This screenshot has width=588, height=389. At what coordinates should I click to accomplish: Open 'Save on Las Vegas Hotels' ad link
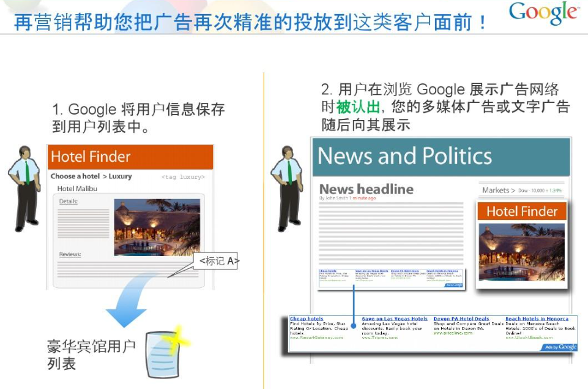(x=395, y=319)
